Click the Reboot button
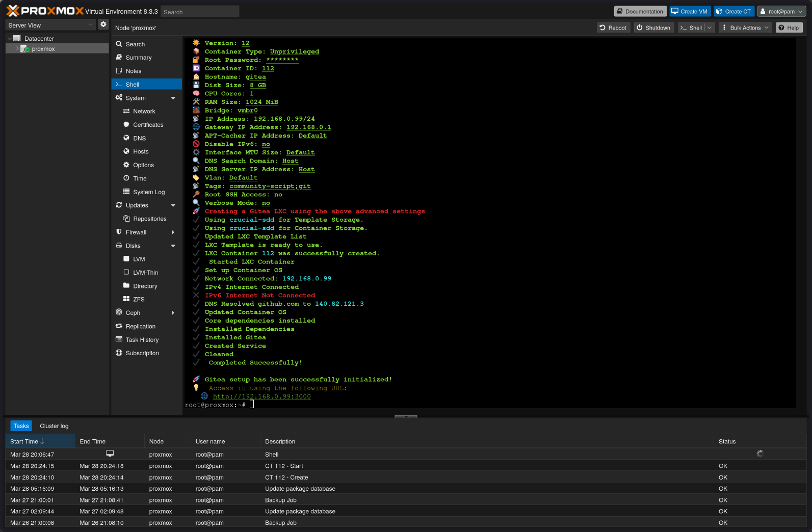Screen dimensions: 812x532 point(613,28)
